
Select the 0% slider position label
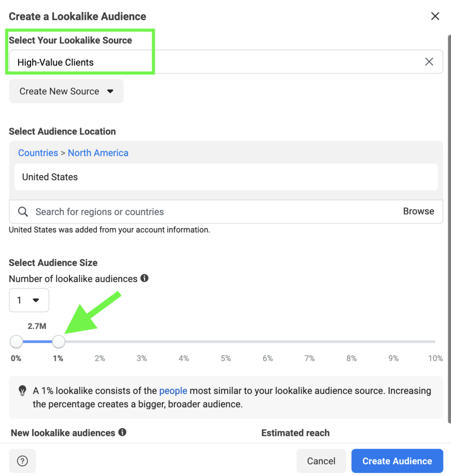click(x=16, y=358)
